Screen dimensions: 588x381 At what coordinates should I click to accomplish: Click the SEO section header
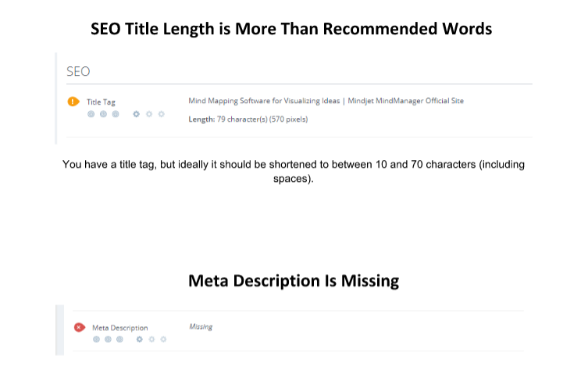[78, 71]
